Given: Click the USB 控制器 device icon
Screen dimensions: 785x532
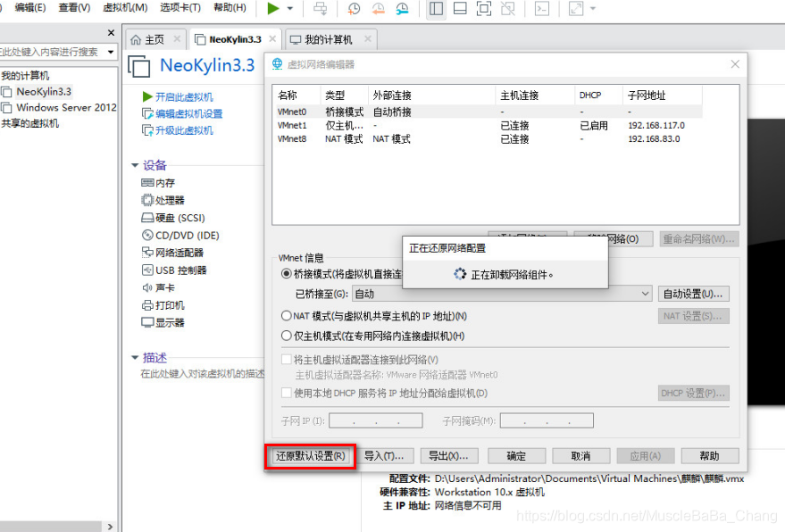Looking at the screenshot, I should point(147,270).
